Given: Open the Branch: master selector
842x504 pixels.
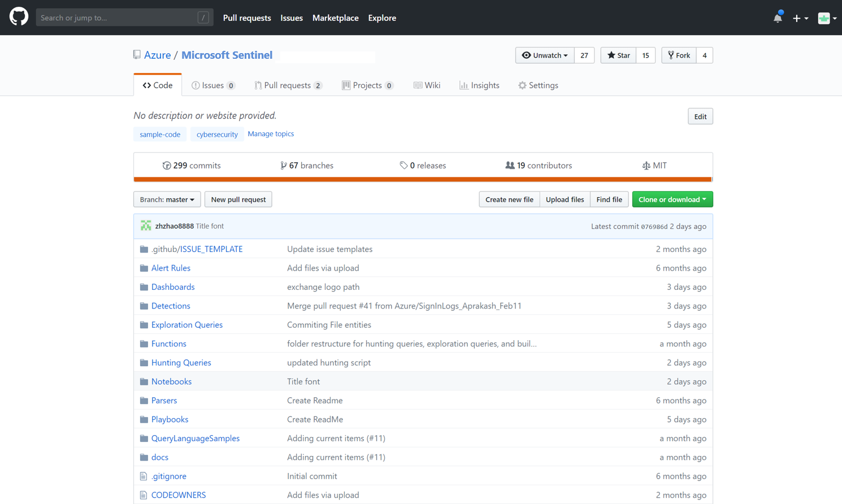Looking at the screenshot, I should [167, 199].
